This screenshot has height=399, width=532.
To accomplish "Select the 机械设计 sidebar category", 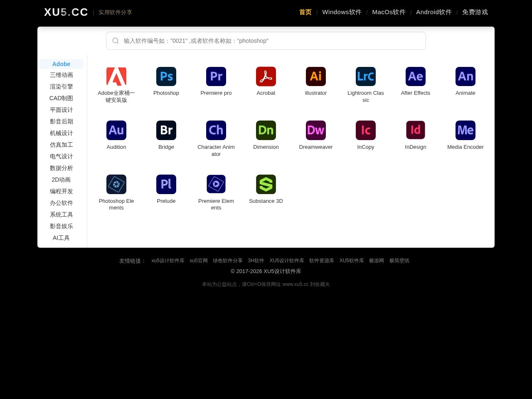I will click(61, 133).
